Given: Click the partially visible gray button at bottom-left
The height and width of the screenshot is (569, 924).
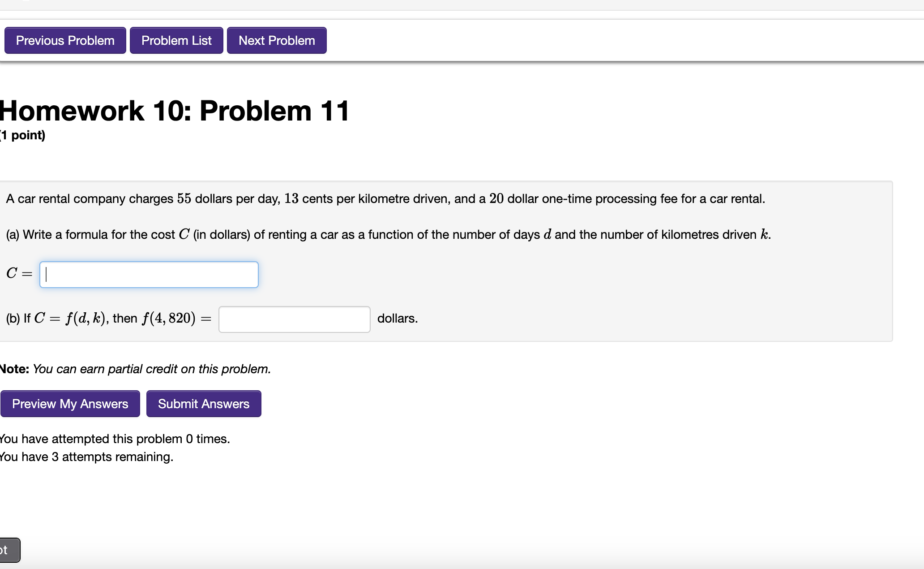Looking at the screenshot, I should pos(9,550).
